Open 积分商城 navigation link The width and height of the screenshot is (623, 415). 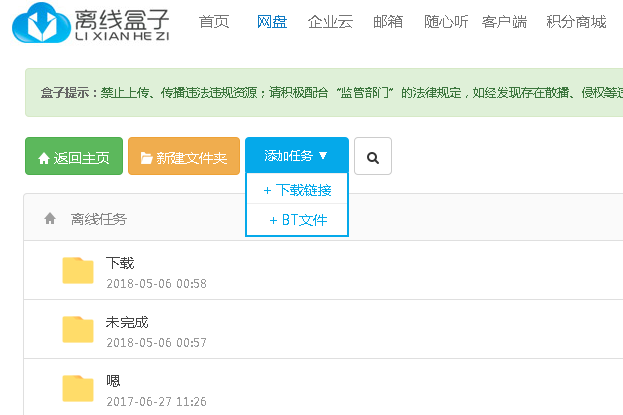point(576,22)
